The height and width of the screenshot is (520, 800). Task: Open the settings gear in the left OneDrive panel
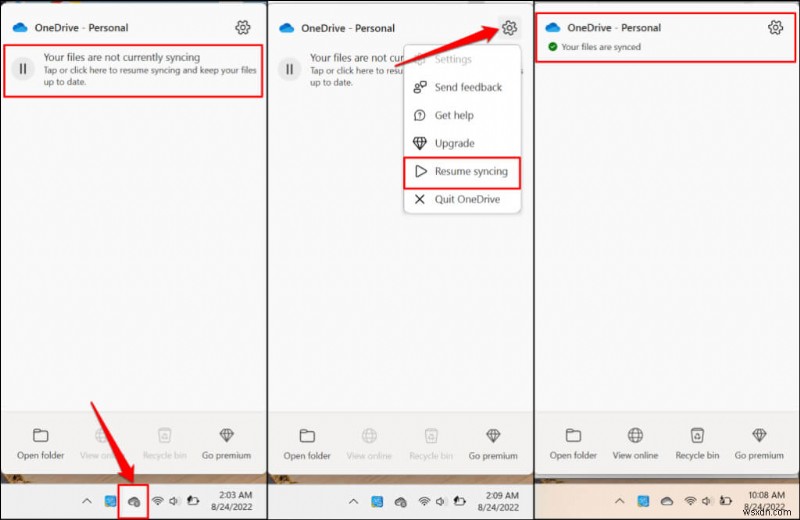(x=243, y=27)
